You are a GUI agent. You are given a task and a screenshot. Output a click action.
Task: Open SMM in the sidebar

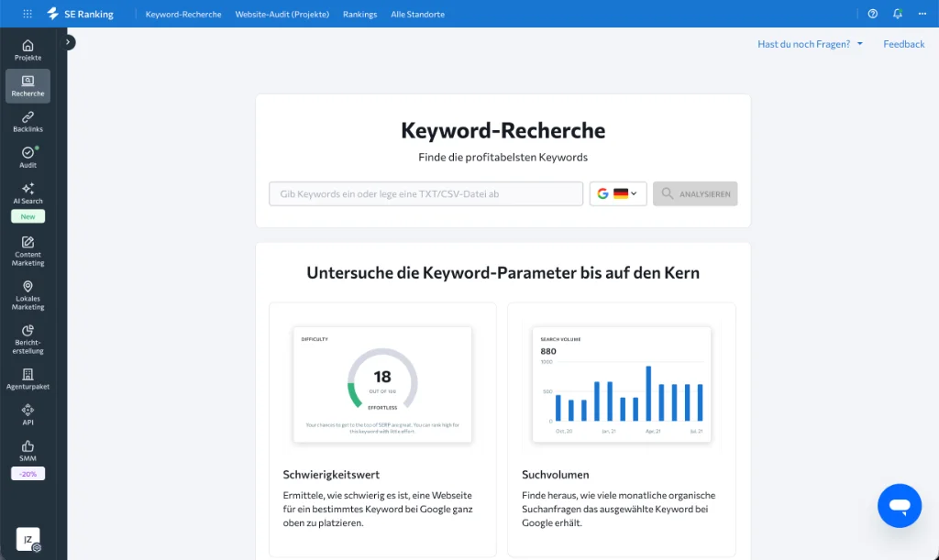[x=28, y=451]
